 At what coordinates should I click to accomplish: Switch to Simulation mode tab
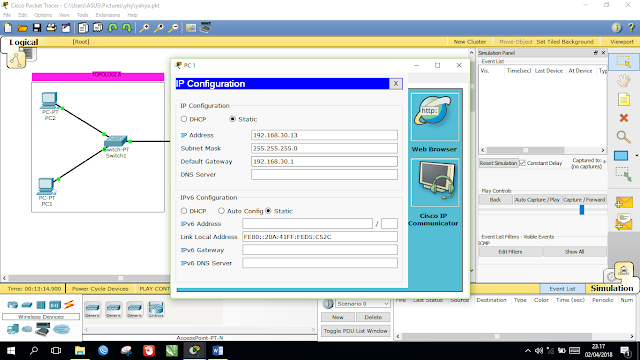point(611,288)
